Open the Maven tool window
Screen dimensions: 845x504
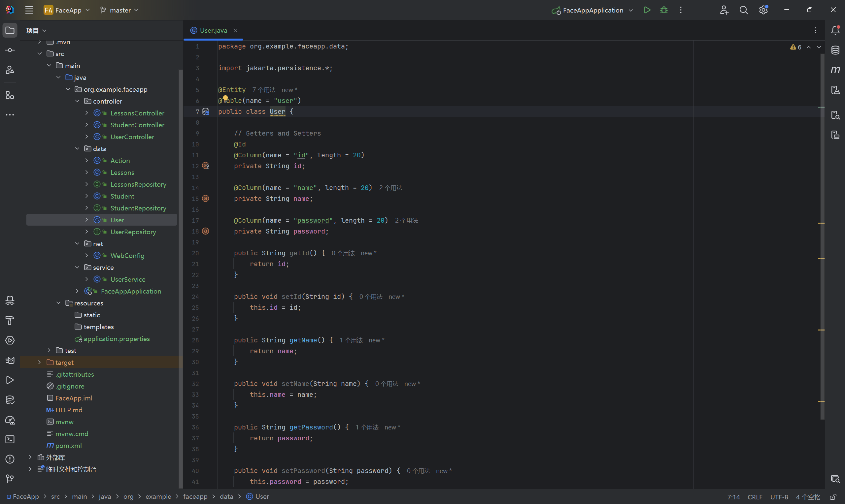(835, 70)
